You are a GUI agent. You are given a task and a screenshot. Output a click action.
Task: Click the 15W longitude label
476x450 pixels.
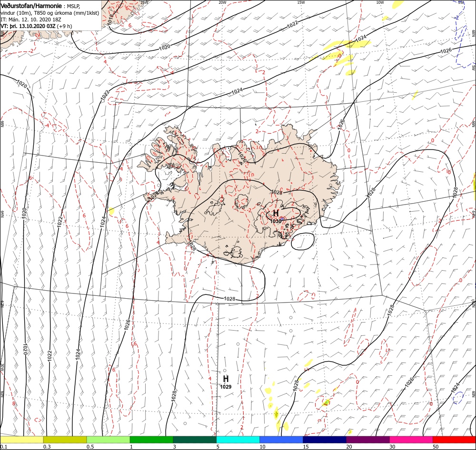coord(301,2)
